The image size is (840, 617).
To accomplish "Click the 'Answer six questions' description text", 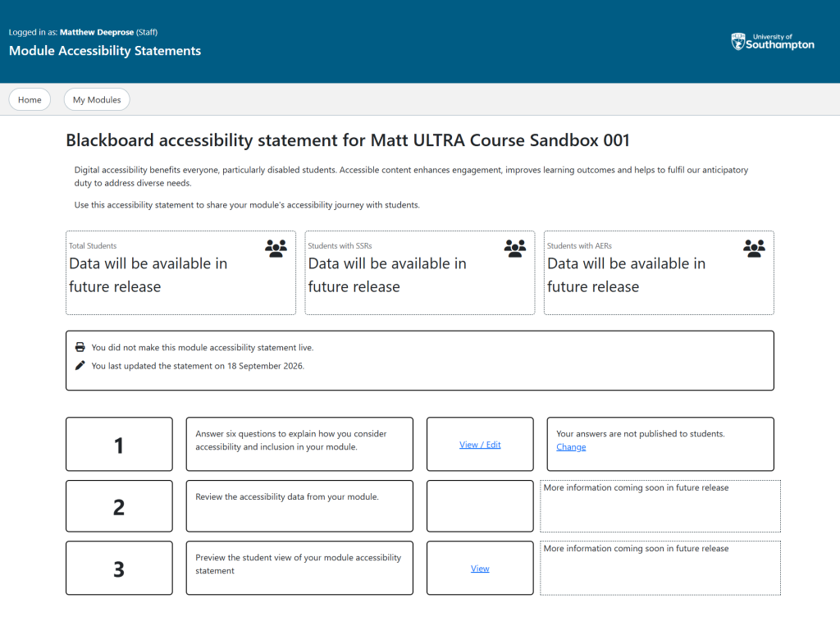I will click(x=291, y=441).
